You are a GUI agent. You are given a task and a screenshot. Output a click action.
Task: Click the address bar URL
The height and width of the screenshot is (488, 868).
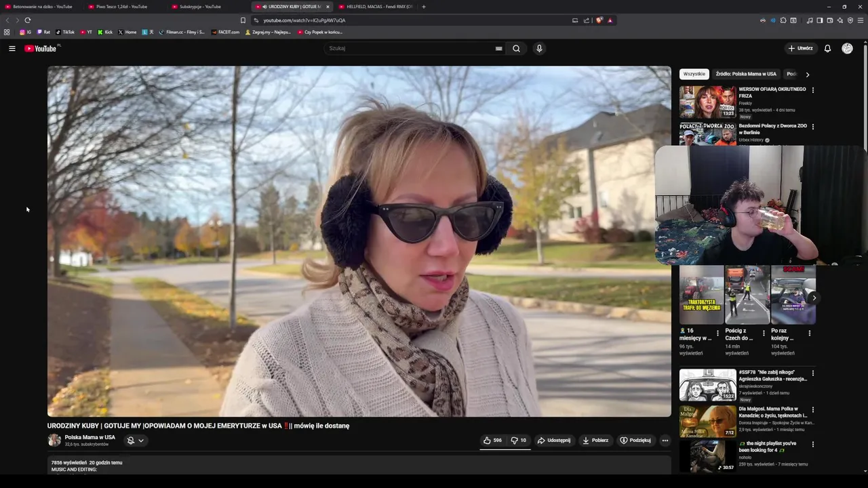click(304, 20)
